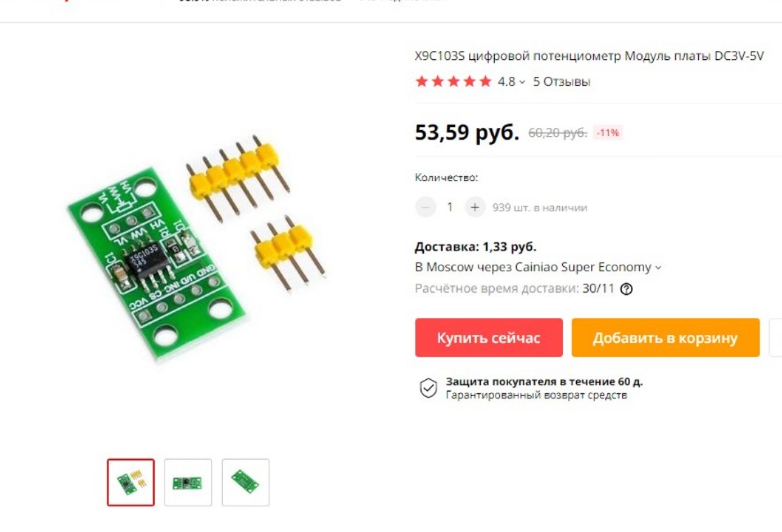The image size is (782, 532).
Task: Click the third rating star
Action: click(454, 81)
